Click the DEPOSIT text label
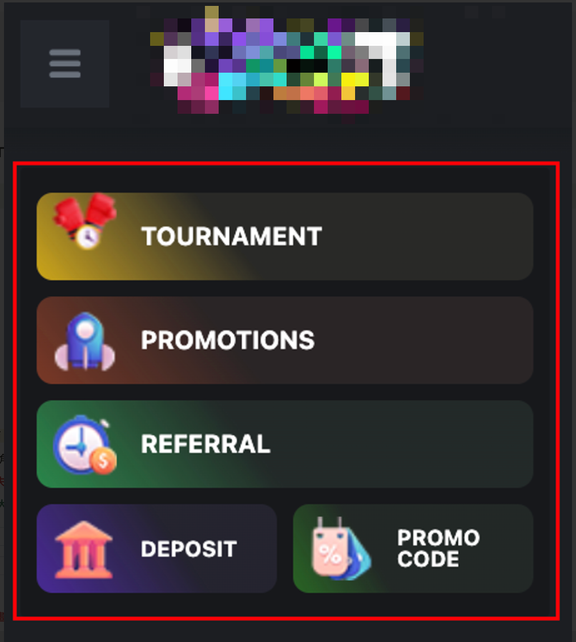The height and width of the screenshot is (642, 576). coord(189,549)
